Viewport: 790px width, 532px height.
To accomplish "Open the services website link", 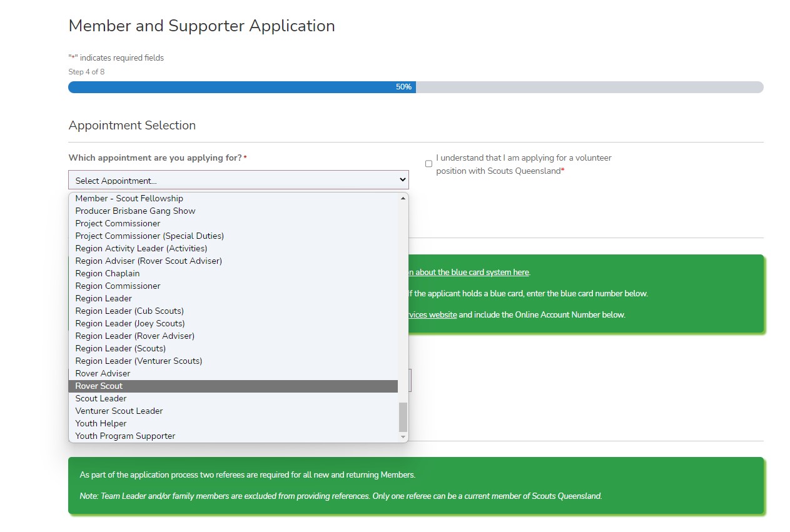I will [433, 314].
